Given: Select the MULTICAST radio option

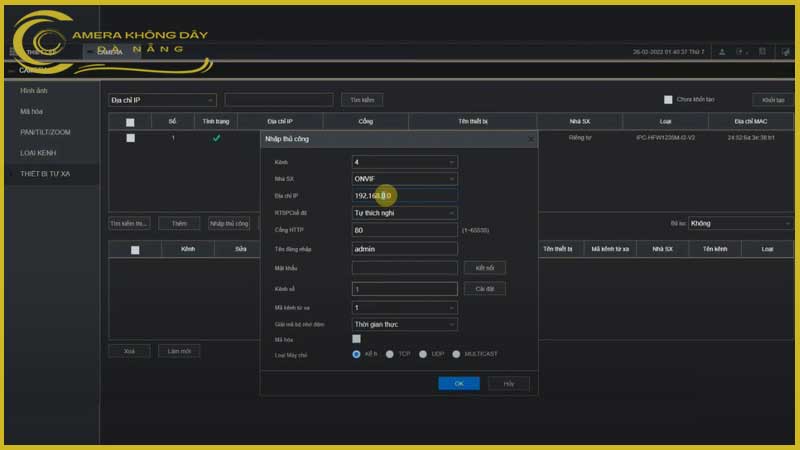Looking at the screenshot, I should pyautogui.click(x=457, y=354).
